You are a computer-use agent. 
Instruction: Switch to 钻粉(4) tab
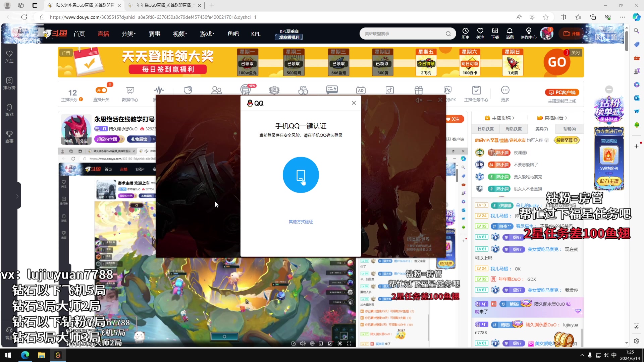pos(569,129)
